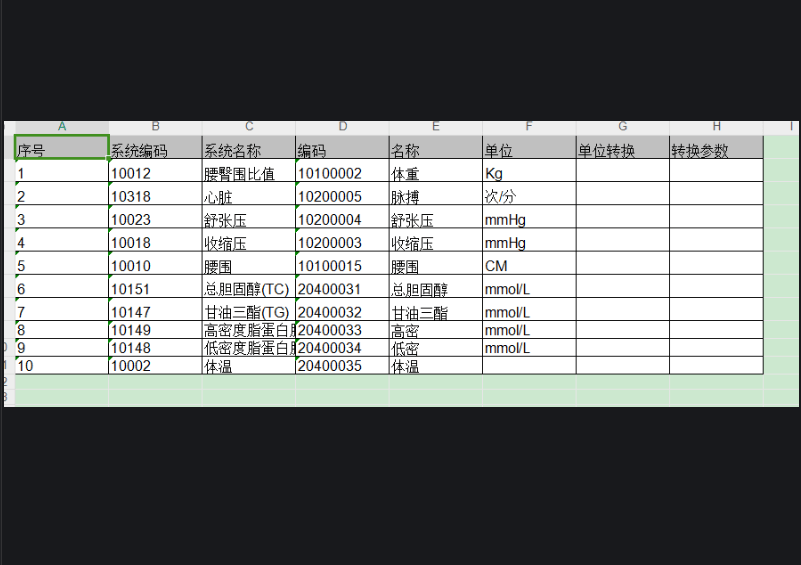Image resolution: width=801 pixels, height=565 pixels.
Task: Select column C header
Action: 249,127
